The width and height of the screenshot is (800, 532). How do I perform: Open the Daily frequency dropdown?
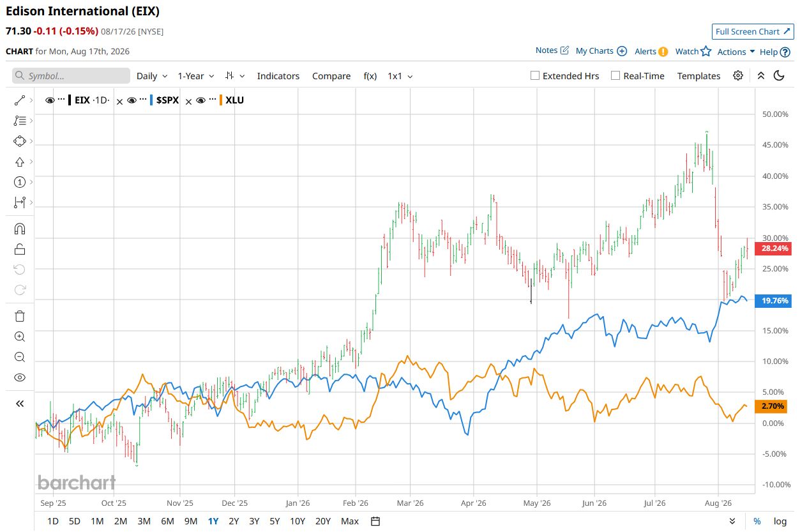click(x=152, y=75)
